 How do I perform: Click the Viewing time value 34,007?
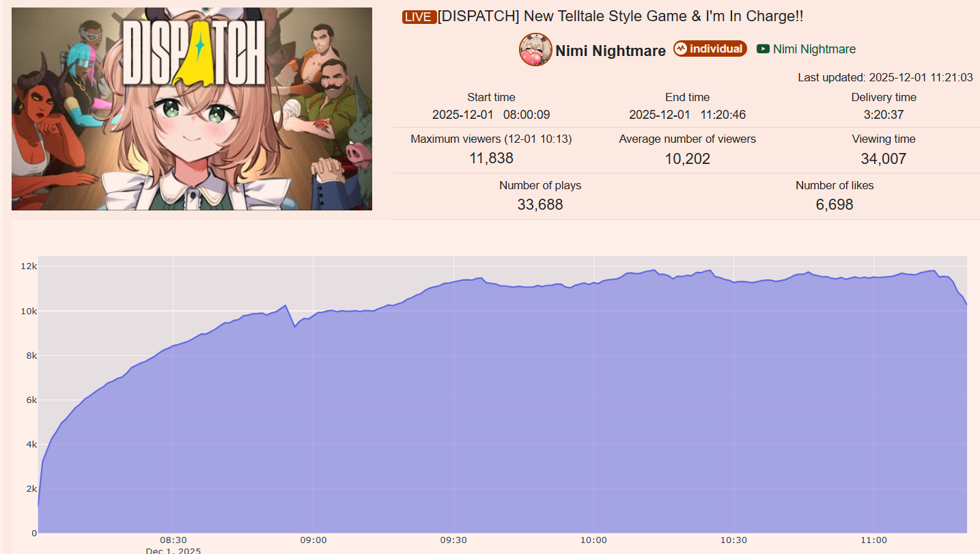click(884, 159)
